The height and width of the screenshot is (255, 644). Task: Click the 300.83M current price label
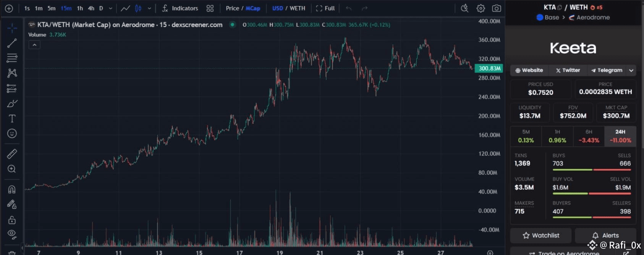(x=489, y=68)
